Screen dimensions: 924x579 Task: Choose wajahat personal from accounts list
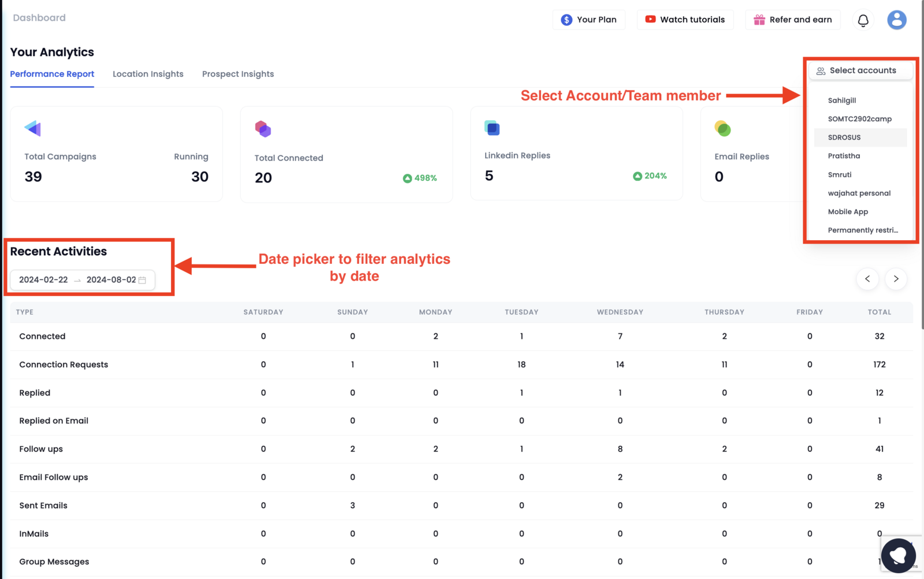pos(860,193)
